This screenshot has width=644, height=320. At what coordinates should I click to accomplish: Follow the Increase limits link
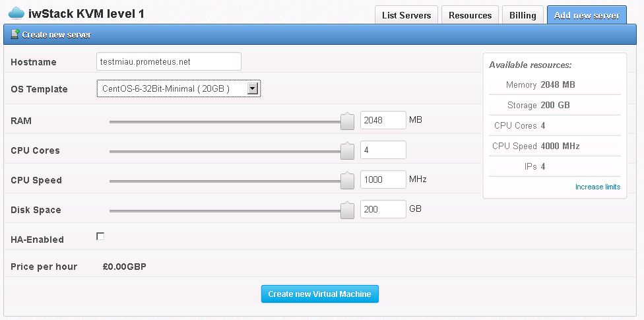598,187
